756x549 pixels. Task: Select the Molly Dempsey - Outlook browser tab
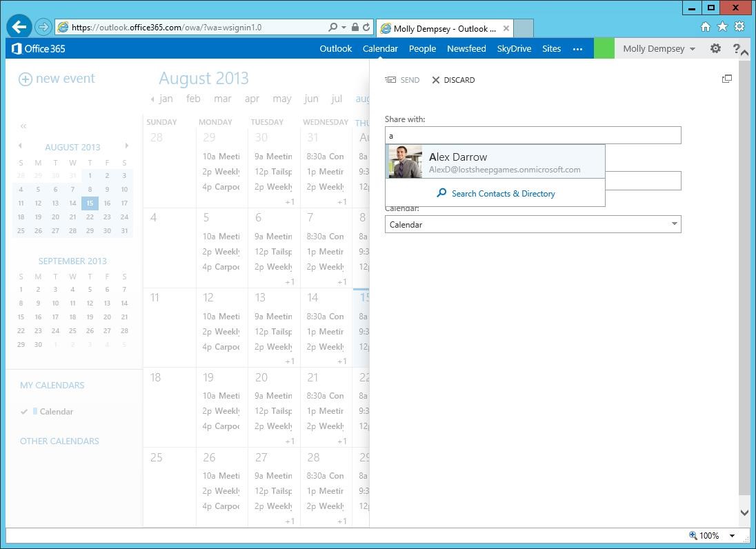point(444,28)
